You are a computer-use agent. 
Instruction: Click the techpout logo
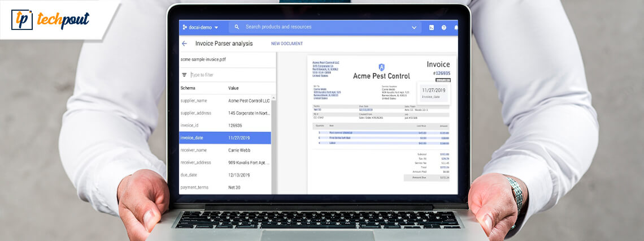[x=50, y=20]
